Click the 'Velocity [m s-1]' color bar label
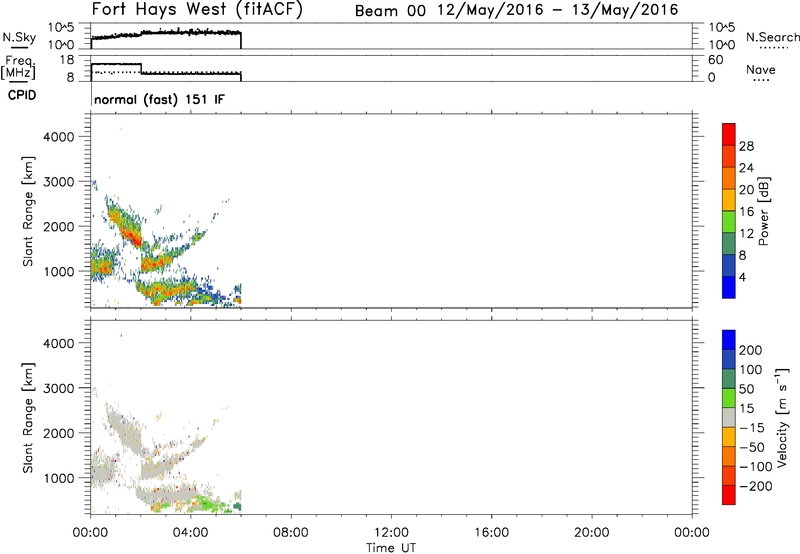The height and width of the screenshot is (554, 800). click(x=782, y=417)
